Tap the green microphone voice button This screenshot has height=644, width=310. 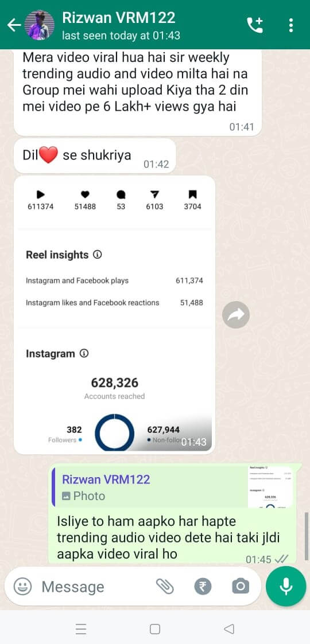point(286,586)
